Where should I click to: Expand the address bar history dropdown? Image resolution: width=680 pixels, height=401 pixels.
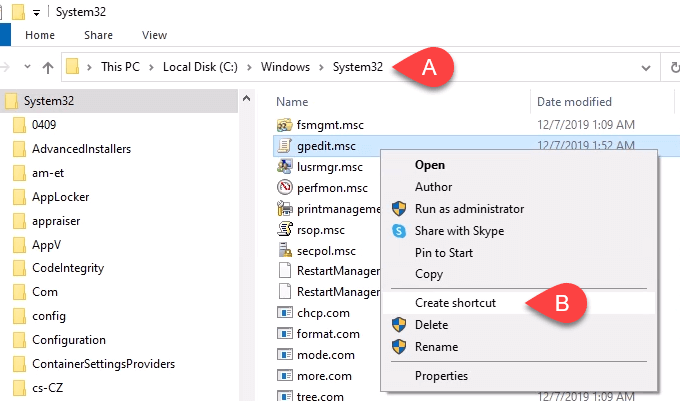tap(646, 68)
